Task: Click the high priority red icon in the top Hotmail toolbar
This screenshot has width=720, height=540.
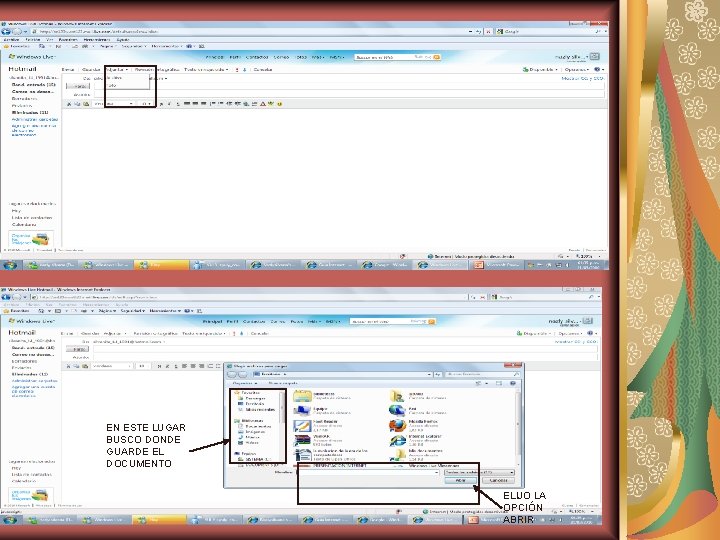Action: (237, 70)
